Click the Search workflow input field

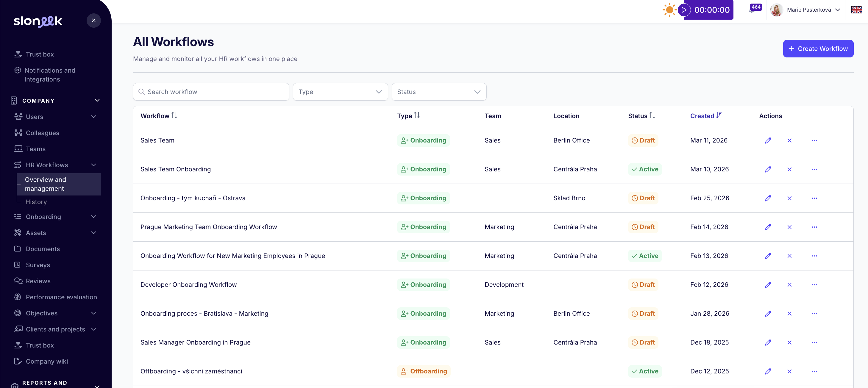pyautogui.click(x=211, y=92)
